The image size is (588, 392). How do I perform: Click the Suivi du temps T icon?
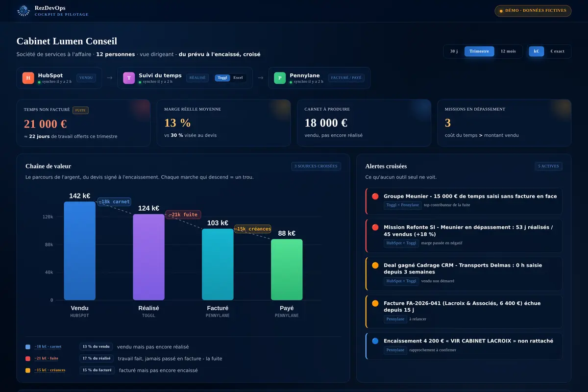click(x=129, y=78)
